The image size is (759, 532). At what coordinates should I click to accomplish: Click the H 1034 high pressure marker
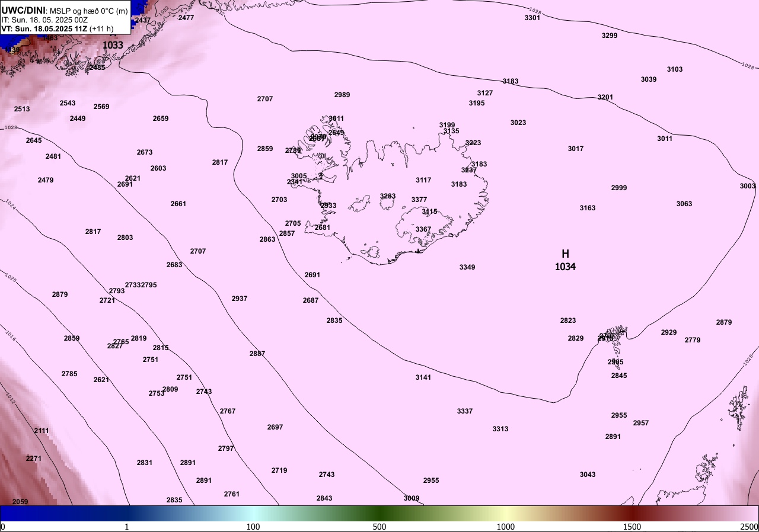565,260
